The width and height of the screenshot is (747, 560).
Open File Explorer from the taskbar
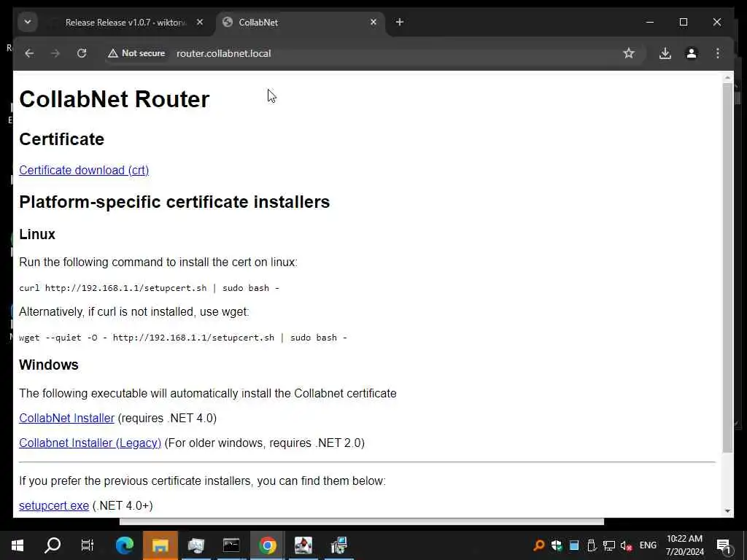click(x=160, y=545)
